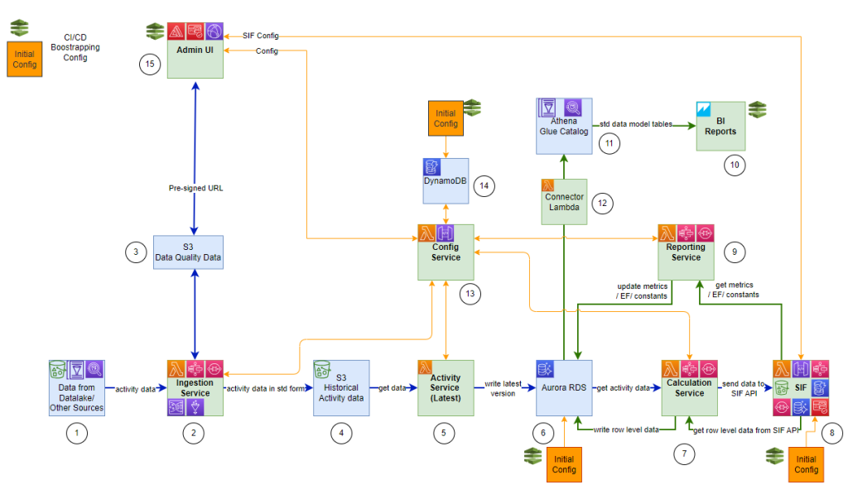Select the Lambda icon on Connector Lambda
The image size is (848, 504).
(549, 186)
